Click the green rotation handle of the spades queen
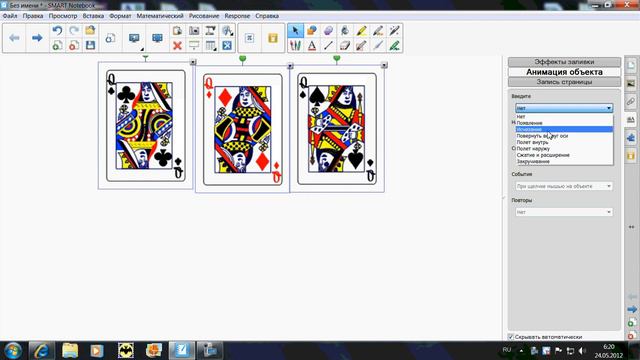 337,60
